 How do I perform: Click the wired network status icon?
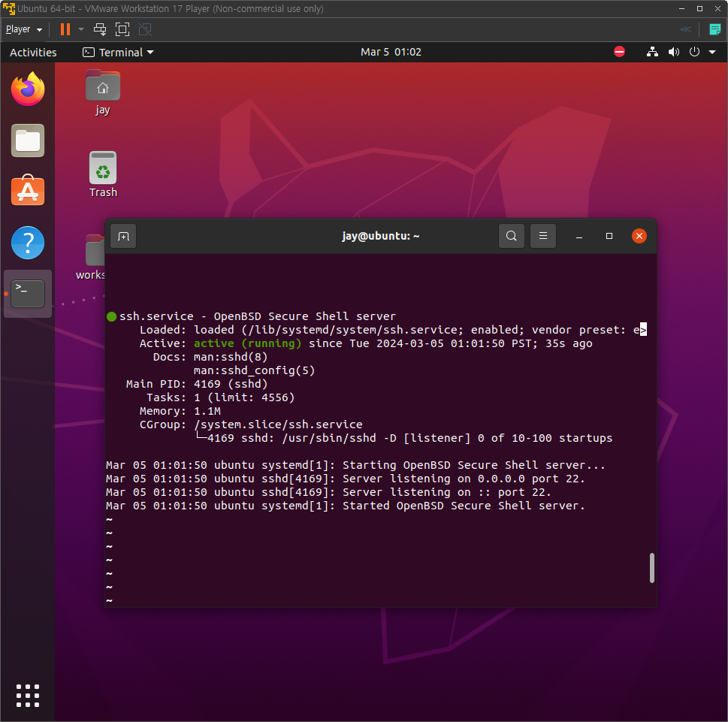click(x=652, y=52)
